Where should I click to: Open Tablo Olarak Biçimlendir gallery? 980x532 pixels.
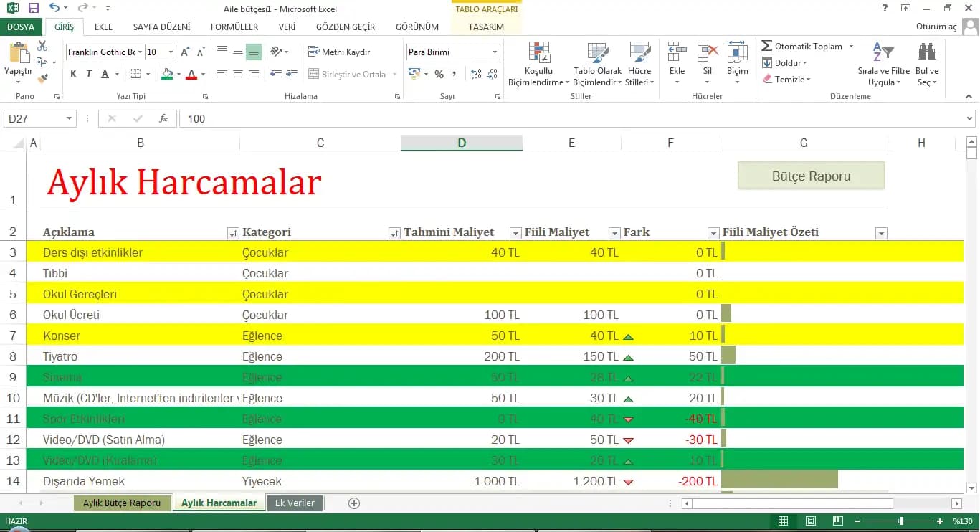597,52
